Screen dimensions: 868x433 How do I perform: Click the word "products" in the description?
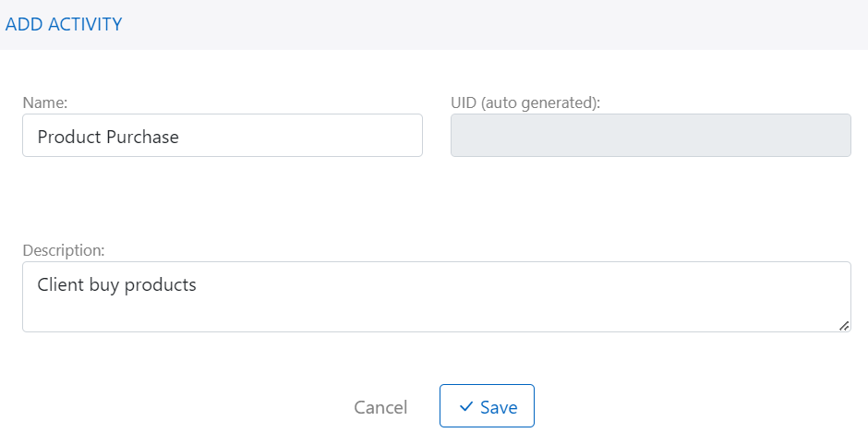(x=160, y=284)
